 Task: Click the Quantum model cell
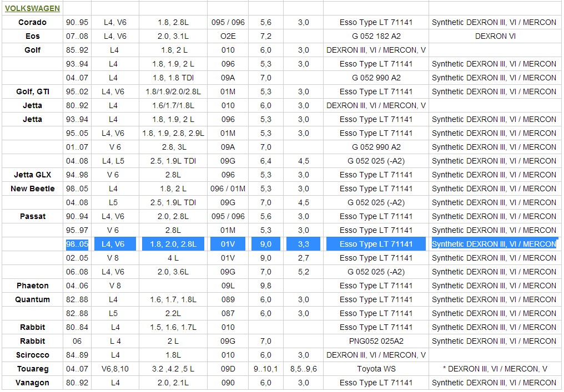(x=32, y=299)
